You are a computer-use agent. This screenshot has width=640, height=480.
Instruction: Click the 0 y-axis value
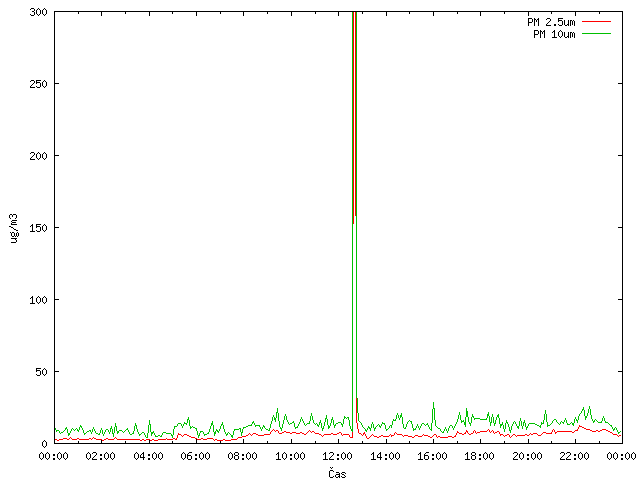tap(44, 444)
